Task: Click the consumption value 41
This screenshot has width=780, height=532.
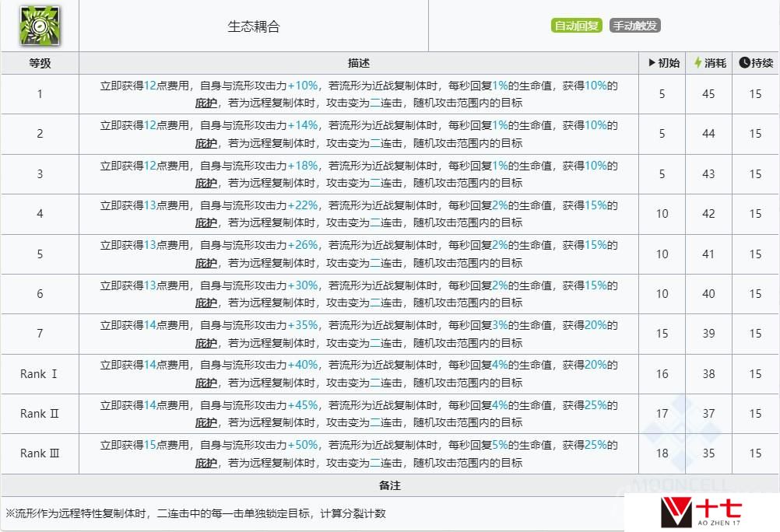Action: pyautogui.click(x=709, y=254)
